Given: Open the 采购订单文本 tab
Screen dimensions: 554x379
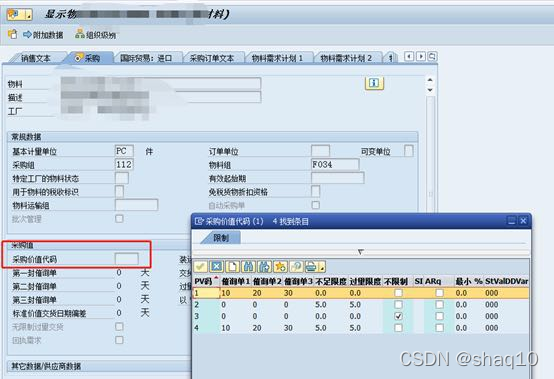Looking at the screenshot, I should pos(212,58).
